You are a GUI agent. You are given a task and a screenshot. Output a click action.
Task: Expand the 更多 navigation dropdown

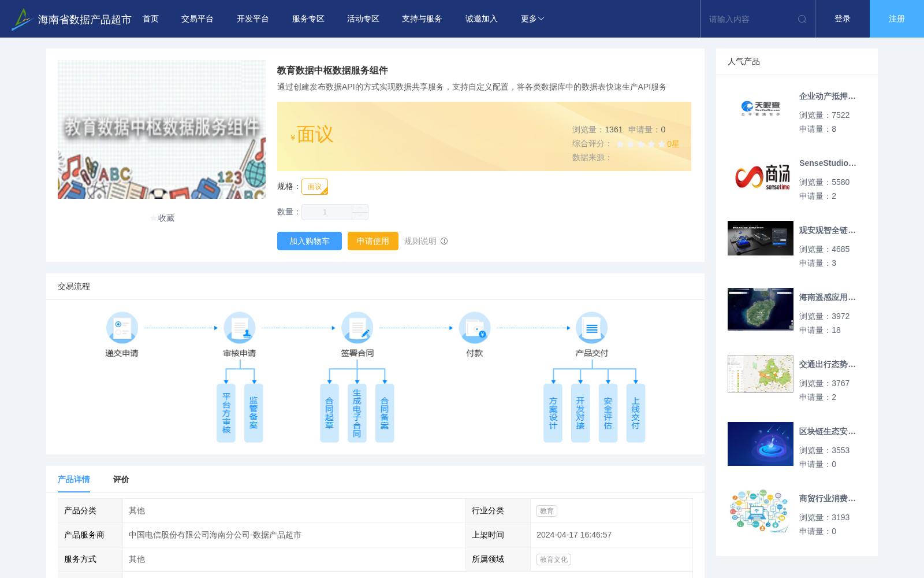[x=532, y=19]
